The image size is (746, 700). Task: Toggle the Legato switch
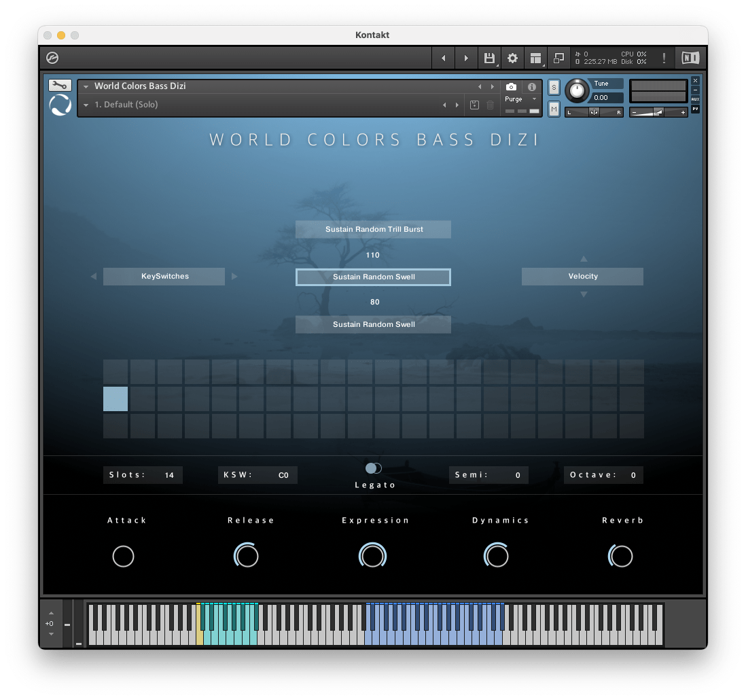point(374,468)
